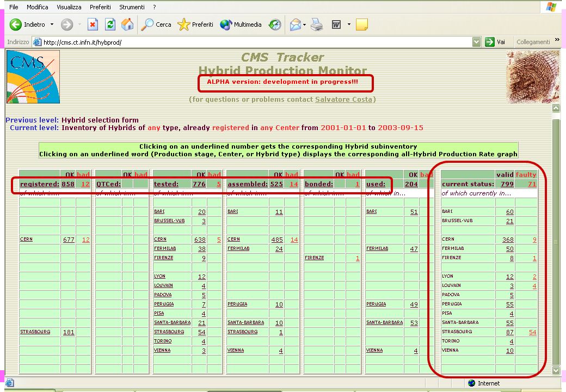Click the LOUVAIN link in the tested column
Screen dimensions: 566x392
click(163, 285)
